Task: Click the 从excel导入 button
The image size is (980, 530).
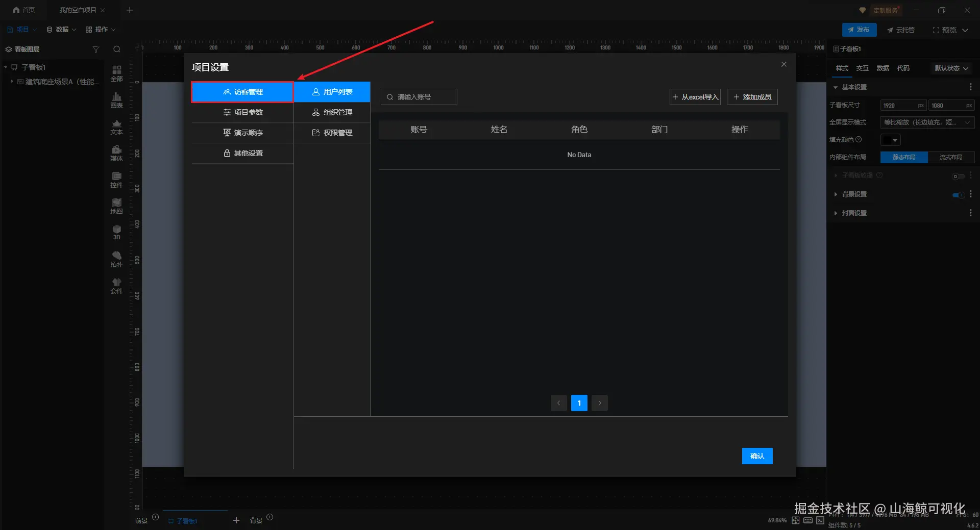Action: tap(695, 97)
